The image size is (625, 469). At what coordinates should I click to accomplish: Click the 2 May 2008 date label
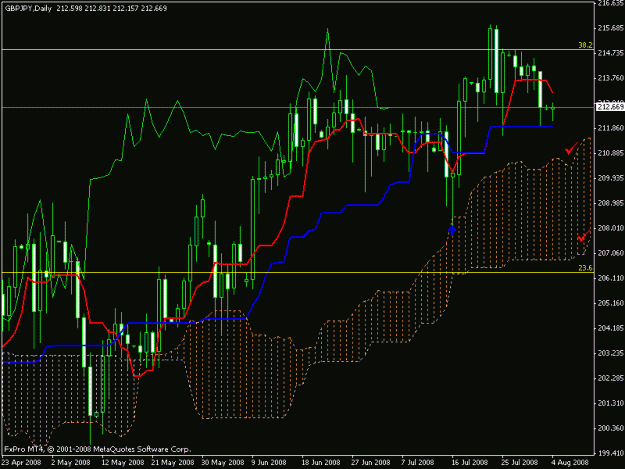[71, 463]
